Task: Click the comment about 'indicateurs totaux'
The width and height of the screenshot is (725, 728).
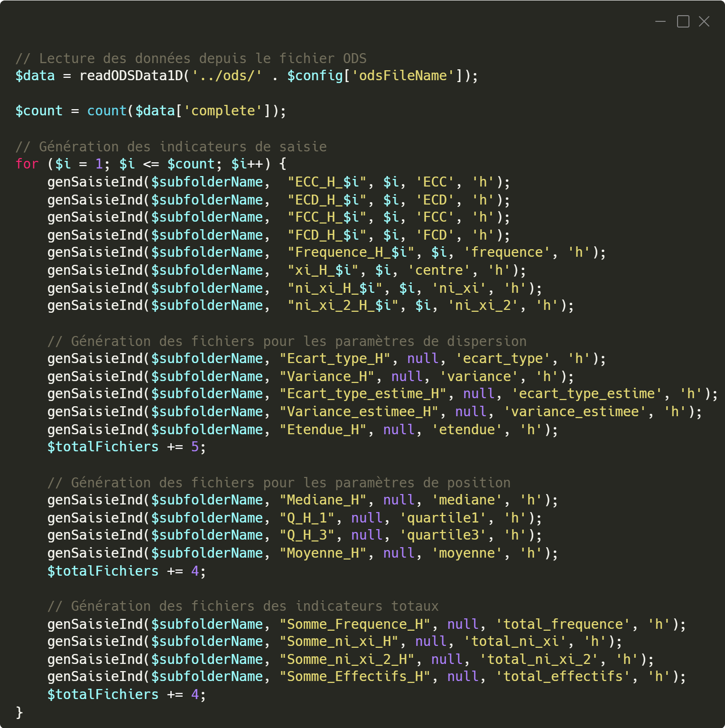Action: click(243, 606)
